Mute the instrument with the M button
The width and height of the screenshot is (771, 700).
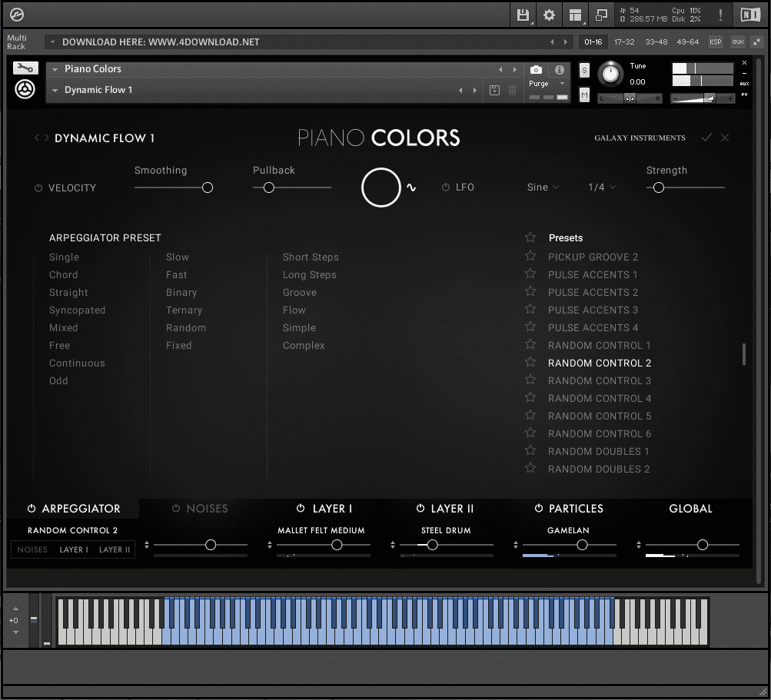click(584, 94)
